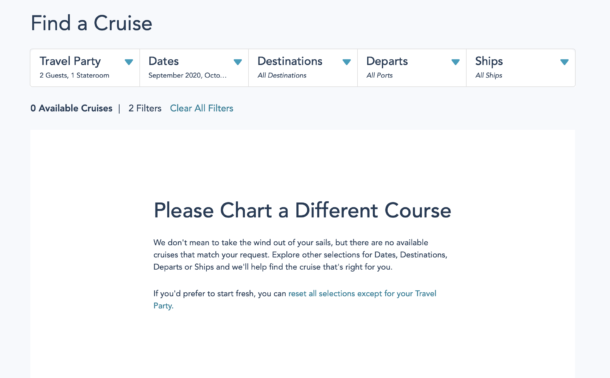Select the '0 Available Cruises' text
This screenshot has width=610, height=378.
coord(71,108)
